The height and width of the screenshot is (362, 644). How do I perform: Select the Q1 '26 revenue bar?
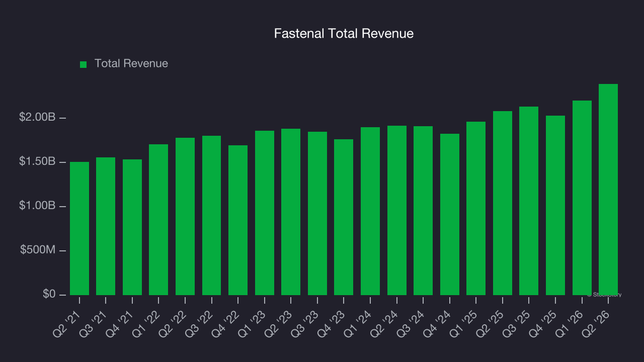tap(582, 198)
